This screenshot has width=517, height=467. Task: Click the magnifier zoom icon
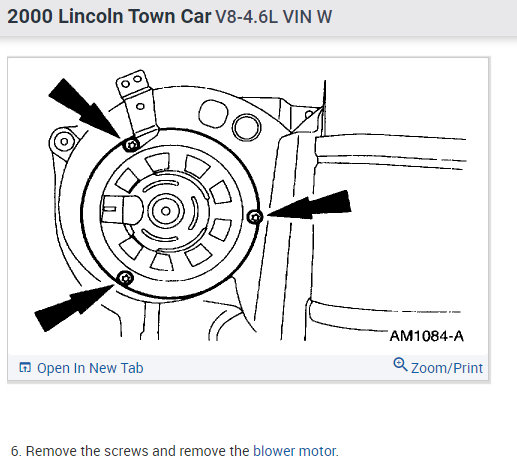[x=400, y=364]
